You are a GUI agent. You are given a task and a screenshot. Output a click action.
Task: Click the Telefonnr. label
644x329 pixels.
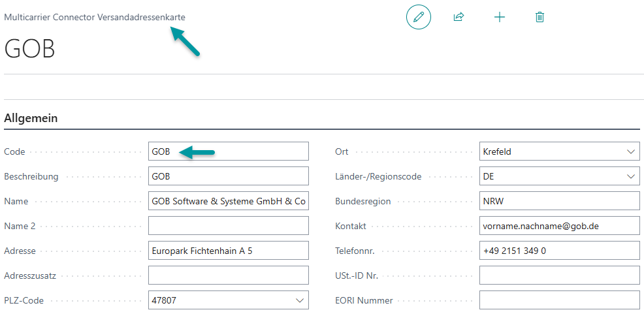pos(355,251)
